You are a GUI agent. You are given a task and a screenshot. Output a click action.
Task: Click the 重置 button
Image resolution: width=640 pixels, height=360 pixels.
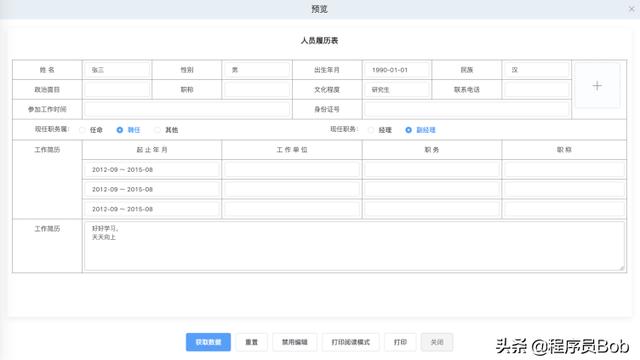click(x=251, y=342)
